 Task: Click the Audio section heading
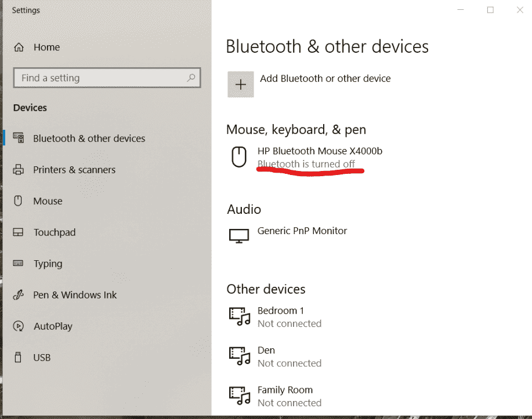coord(244,210)
